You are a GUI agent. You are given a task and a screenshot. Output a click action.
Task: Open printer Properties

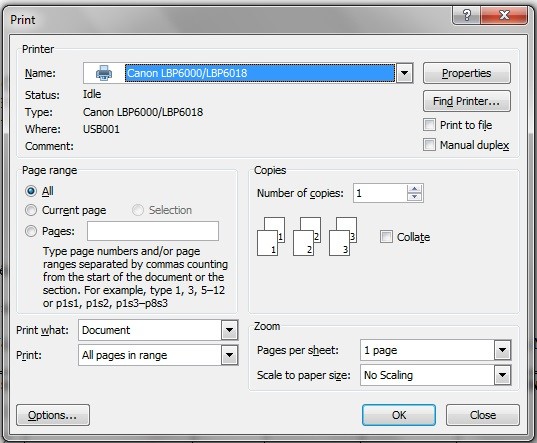466,73
